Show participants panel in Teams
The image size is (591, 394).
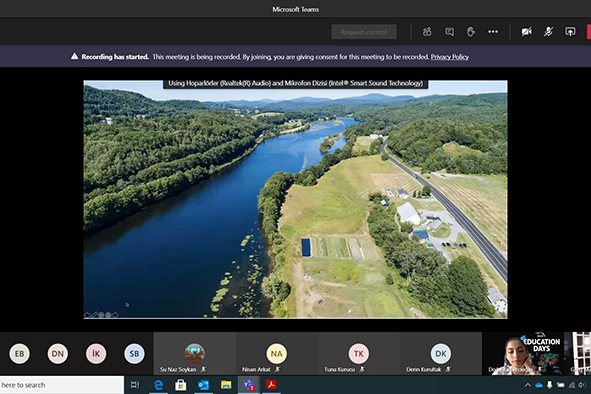[x=427, y=32]
